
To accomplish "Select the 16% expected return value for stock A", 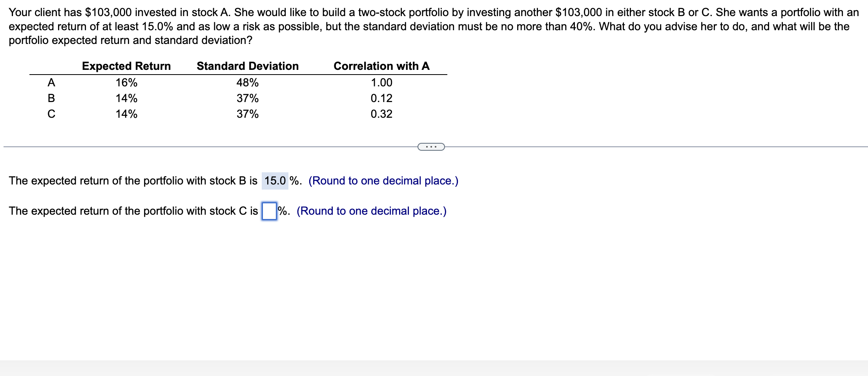I will tap(126, 82).
